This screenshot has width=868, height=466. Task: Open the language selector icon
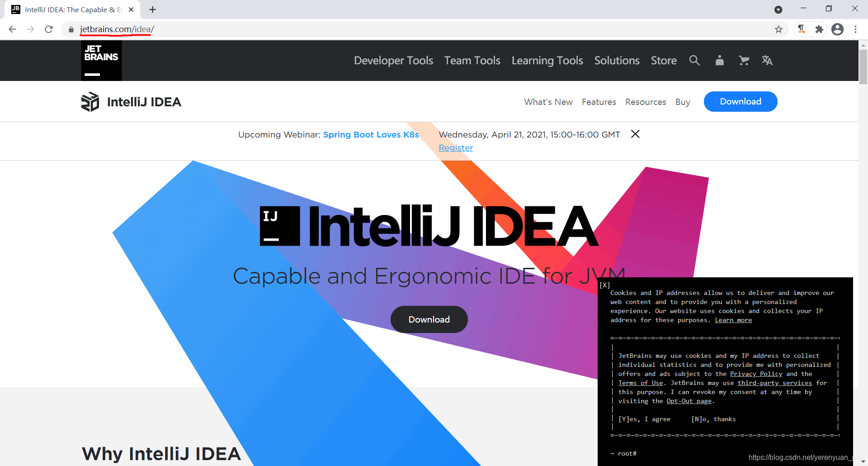pyautogui.click(x=767, y=60)
